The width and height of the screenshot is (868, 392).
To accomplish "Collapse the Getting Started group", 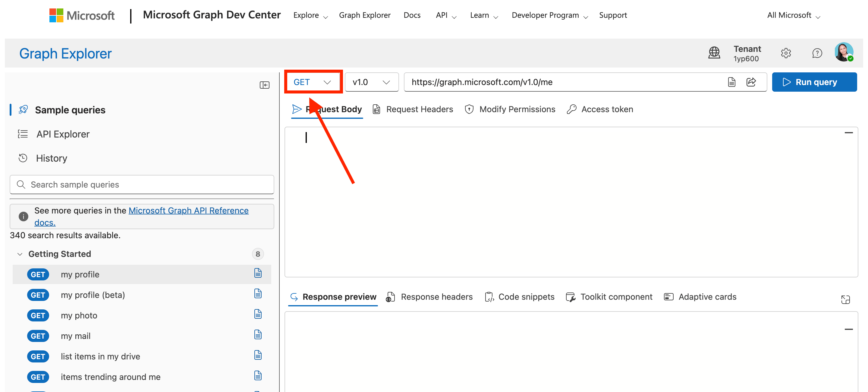I will coord(20,254).
